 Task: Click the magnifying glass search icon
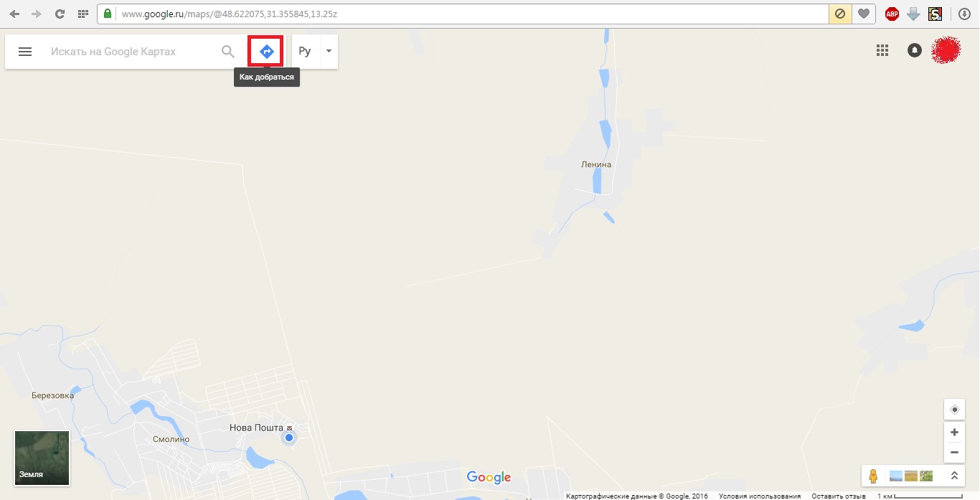click(x=228, y=52)
